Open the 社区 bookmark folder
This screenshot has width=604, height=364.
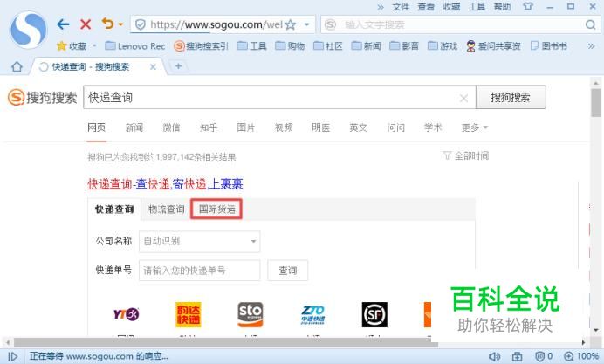[x=328, y=46]
